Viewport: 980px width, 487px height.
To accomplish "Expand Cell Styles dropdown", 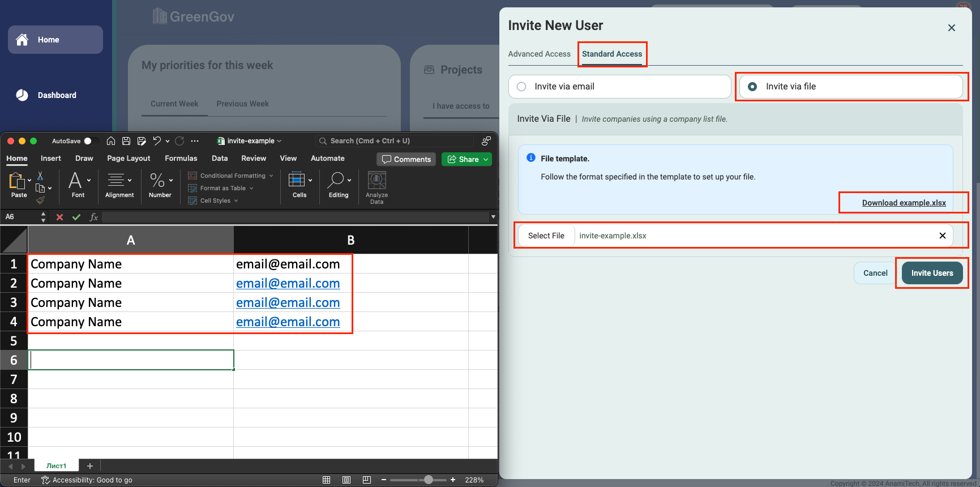I will (236, 201).
